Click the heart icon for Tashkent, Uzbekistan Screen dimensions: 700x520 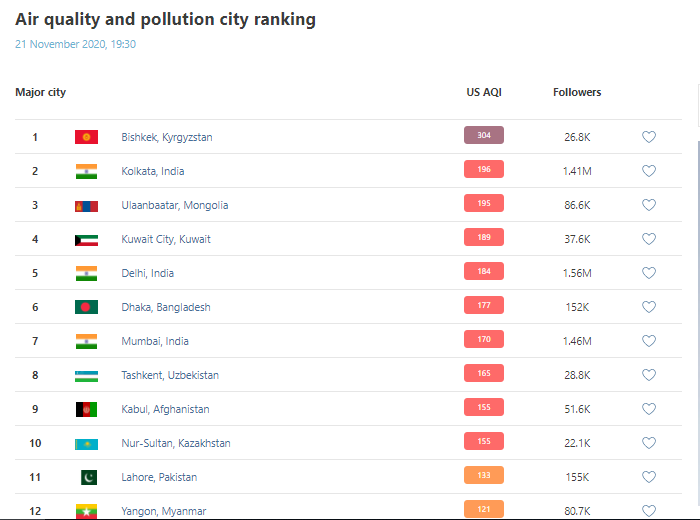(x=648, y=375)
